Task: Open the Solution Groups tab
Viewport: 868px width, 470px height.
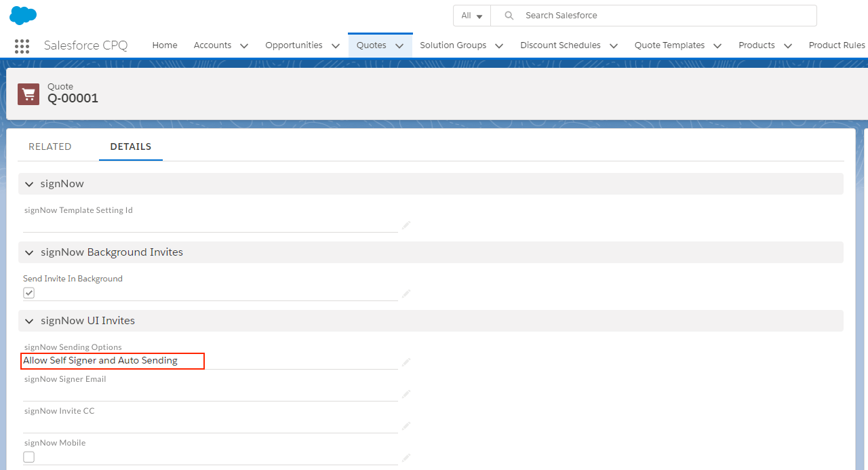Action: pyautogui.click(x=453, y=45)
